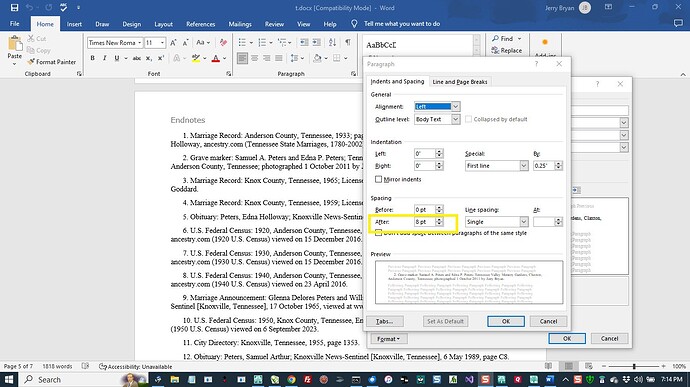Click OK in the Modify Style dialog

click(x=567, y=339)
